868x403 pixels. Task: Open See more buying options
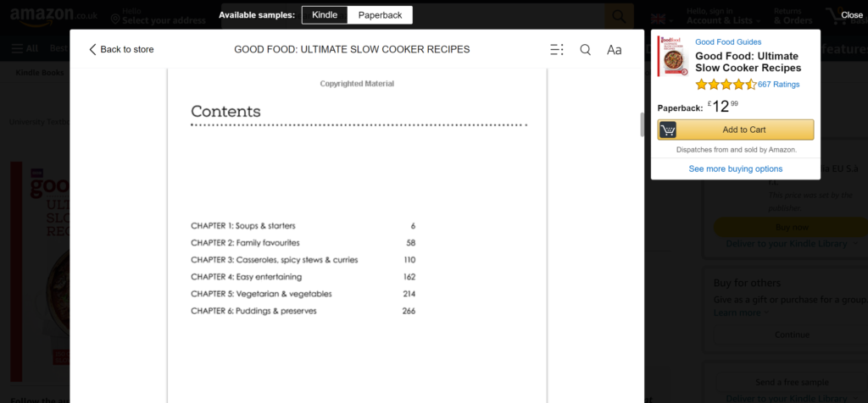tap(736, 168)
